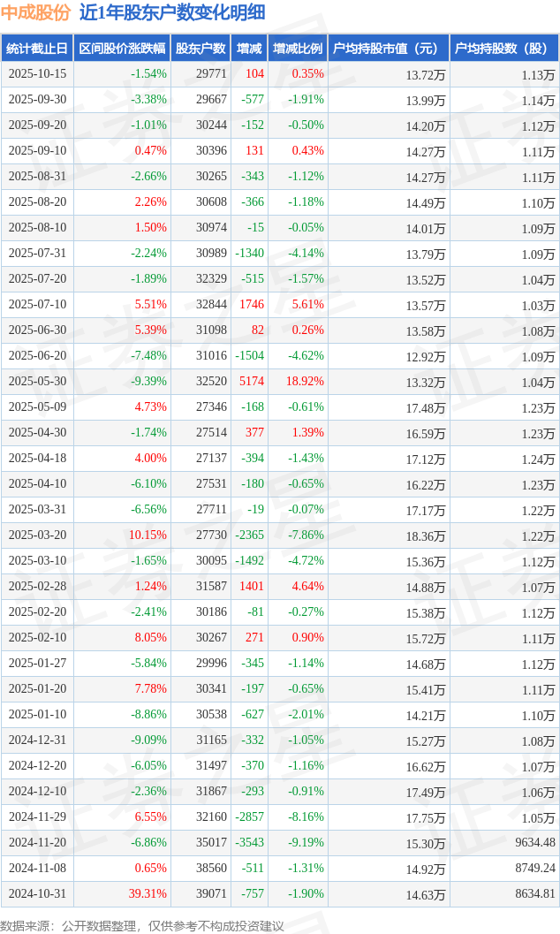Click the 增减 column header
The width and height of the screenshot is (560, 934).
[249, 49]
